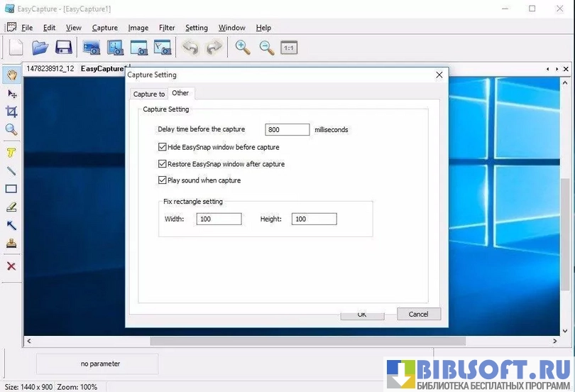Viewport: 575px width, 392px height.
Task: Choose the Rectangle drawing tool
Action: tap(11, 189)
